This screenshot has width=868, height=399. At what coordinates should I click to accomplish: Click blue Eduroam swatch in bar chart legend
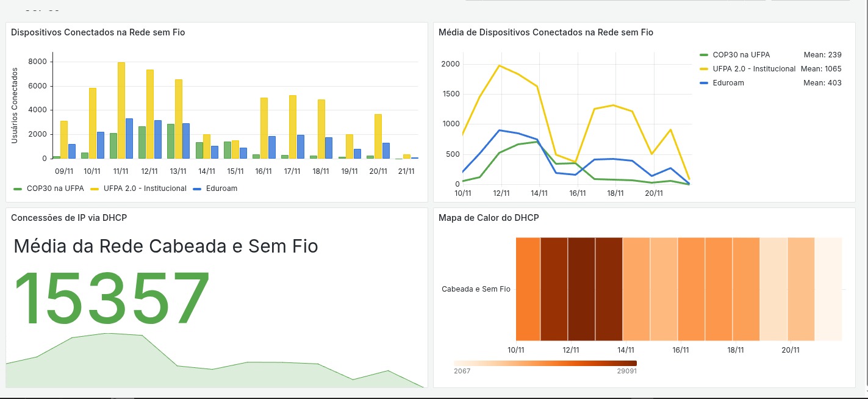pyautogui.click(x=196, y=189)
